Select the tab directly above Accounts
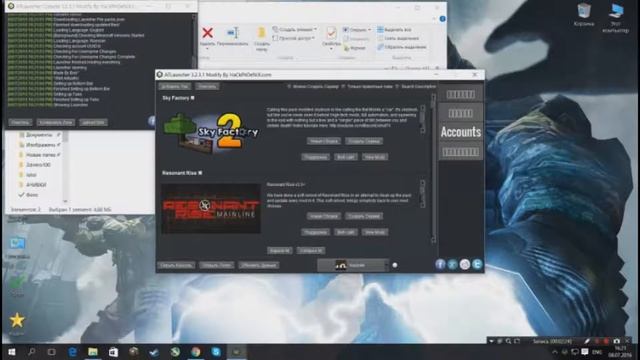 click(461, 113)
